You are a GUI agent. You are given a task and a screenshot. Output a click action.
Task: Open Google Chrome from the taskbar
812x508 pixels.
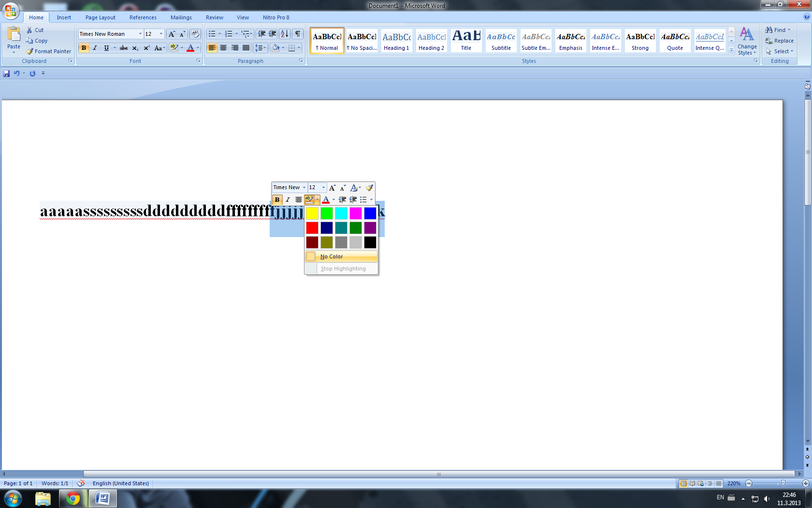click(x=73, y=498)
